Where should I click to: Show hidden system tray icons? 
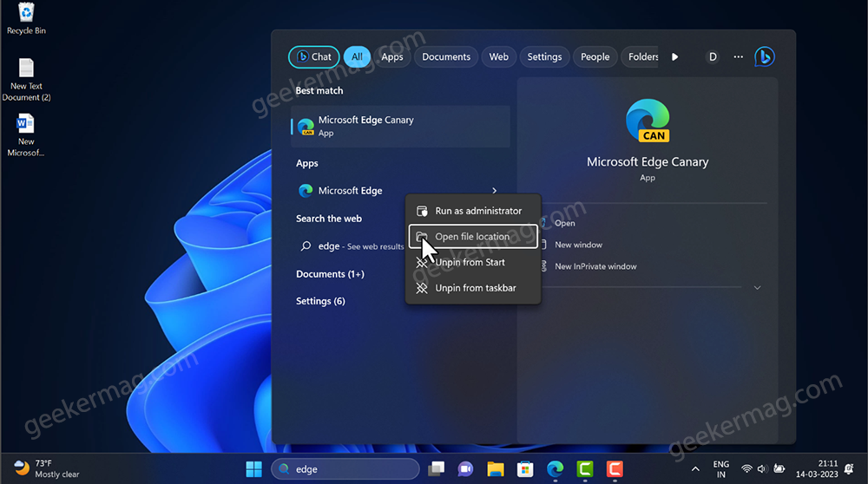(695, 469)
